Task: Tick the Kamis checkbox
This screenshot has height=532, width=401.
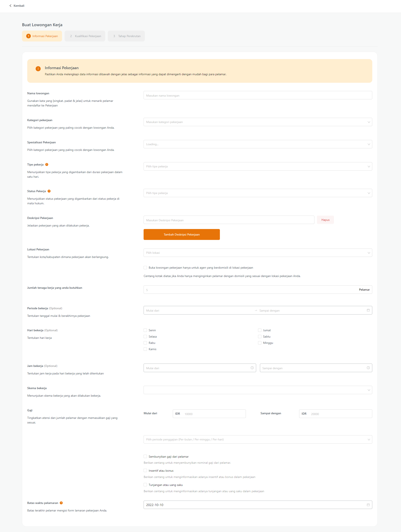Action: pos(145,349)
